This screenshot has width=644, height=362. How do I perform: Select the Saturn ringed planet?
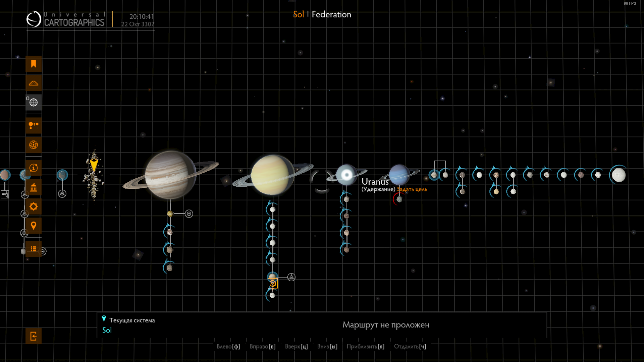(x=273, y=175)
